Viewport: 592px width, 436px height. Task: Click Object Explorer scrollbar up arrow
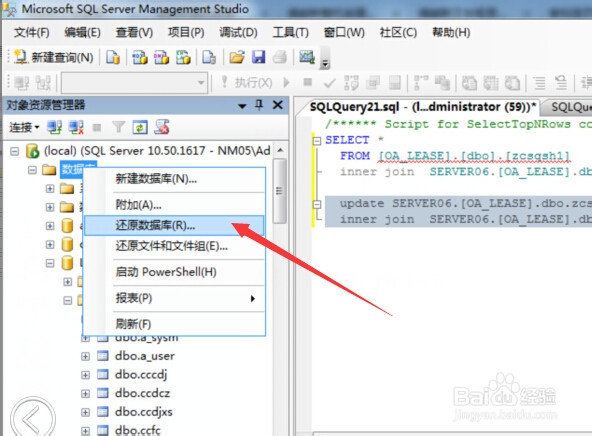(x=280, y=151)
